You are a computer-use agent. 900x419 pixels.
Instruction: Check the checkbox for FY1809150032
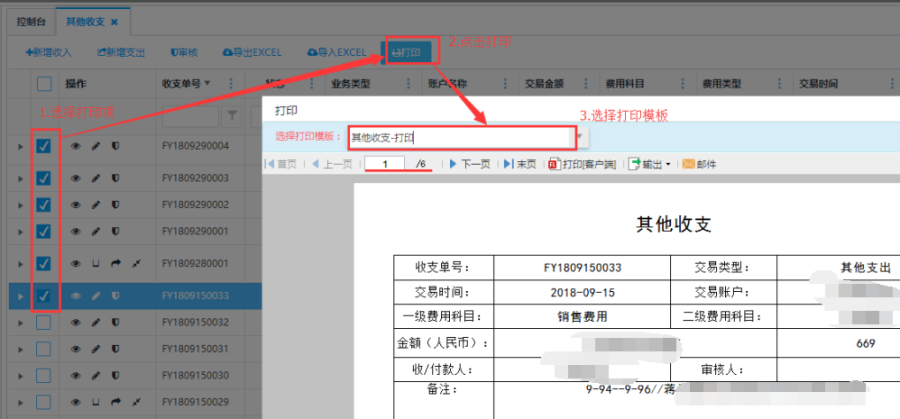click(x=44, y=322)
